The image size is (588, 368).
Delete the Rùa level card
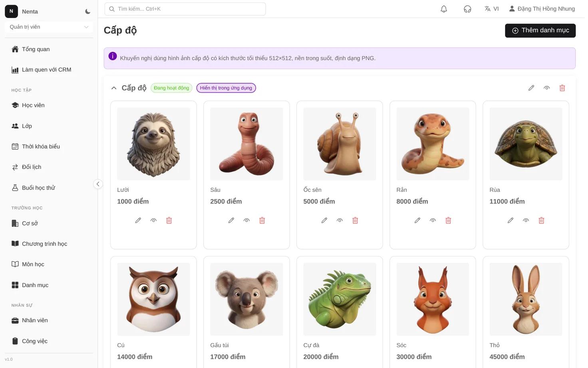pyautogui.click(x=541, y=220)
